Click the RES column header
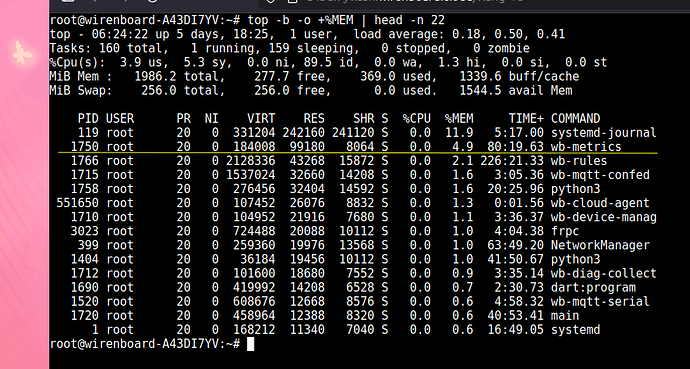The width and height of the screenshot is (690, 369). 315,119
